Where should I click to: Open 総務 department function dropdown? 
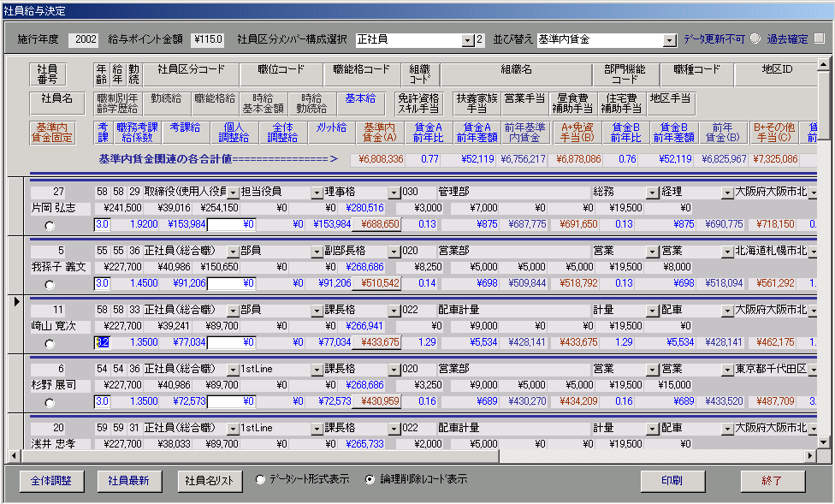click(x=652, y=193)
